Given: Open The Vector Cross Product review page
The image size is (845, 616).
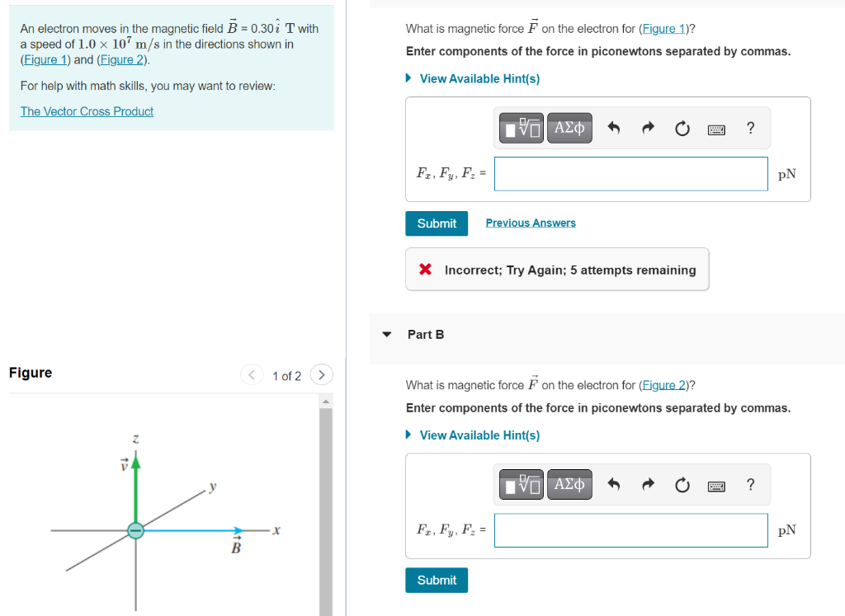Looking at the screenshot, I should click(87, 111).
